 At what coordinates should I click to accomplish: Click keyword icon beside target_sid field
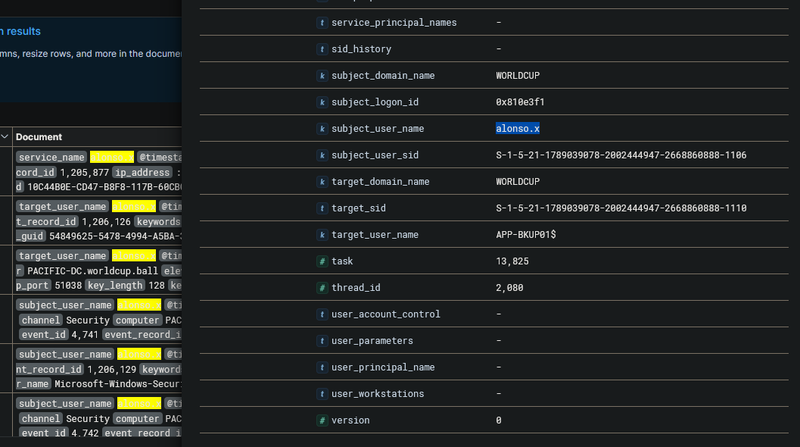coord(322,208)
